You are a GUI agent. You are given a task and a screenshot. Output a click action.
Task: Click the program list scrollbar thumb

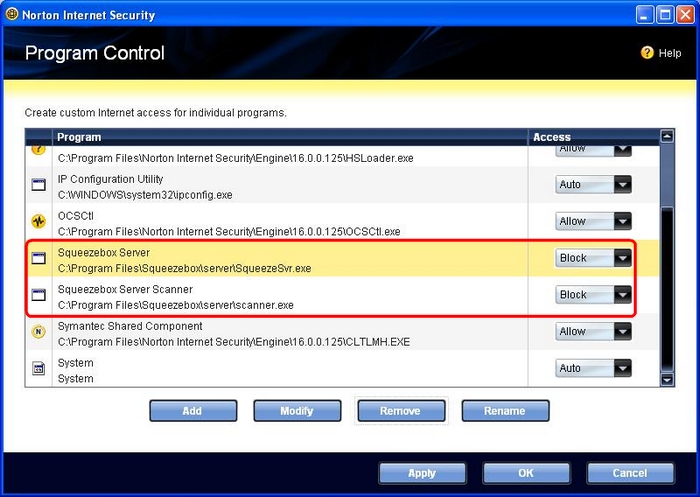(x=667, y=289)
